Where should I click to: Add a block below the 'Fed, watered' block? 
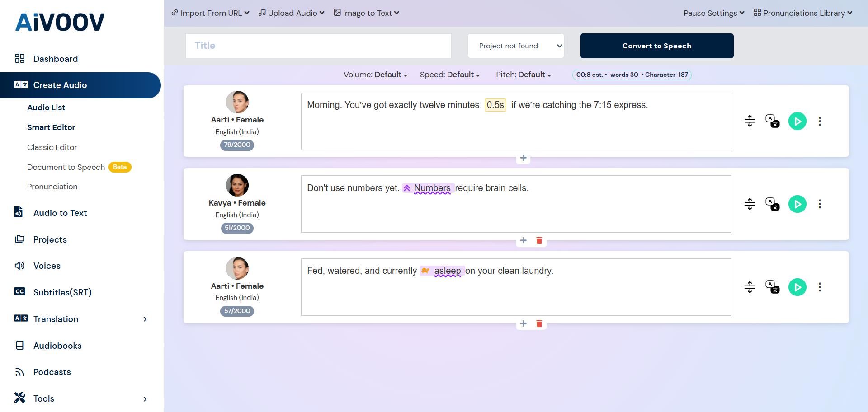523,323
